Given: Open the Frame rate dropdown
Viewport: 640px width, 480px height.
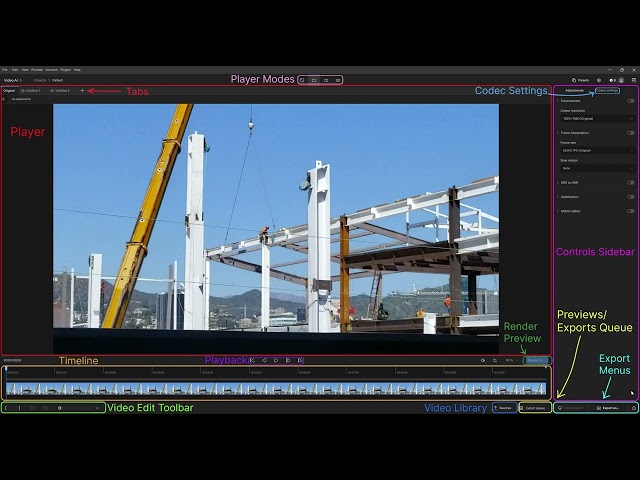Looking at the screenshot, I should 597,151.
